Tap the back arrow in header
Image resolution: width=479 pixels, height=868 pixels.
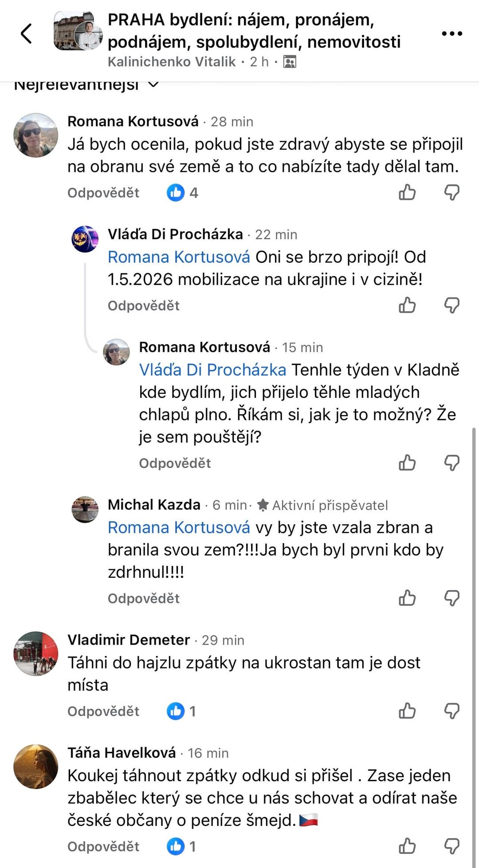pyautogui.click(x=27, y=34)
